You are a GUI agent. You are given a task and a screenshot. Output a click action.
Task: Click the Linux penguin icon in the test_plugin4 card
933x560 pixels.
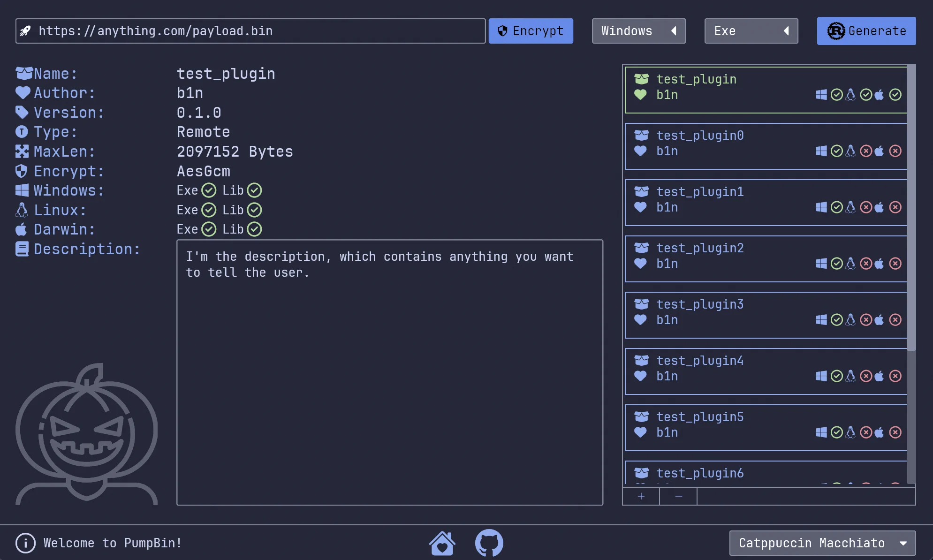tap(850, 376)
